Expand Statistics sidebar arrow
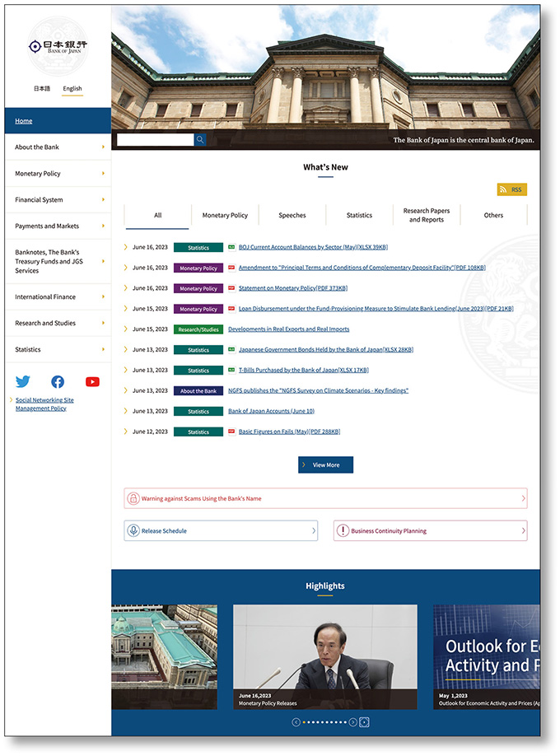 click(103, 349)
